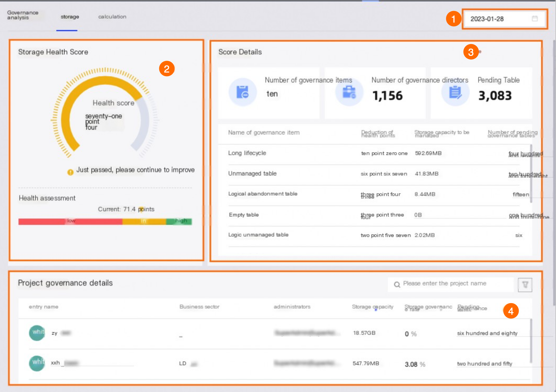Select the storage tab

[x=70, y=17]
